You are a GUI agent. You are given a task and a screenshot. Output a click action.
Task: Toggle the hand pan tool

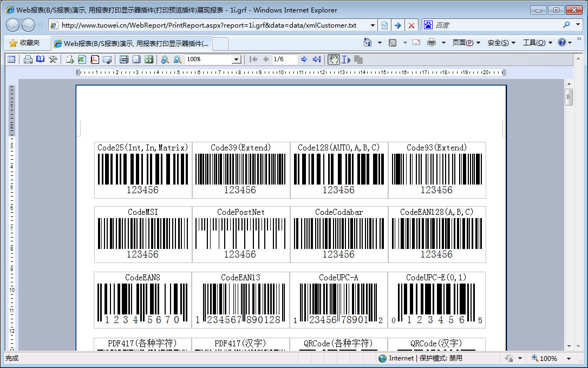[334, 60]
